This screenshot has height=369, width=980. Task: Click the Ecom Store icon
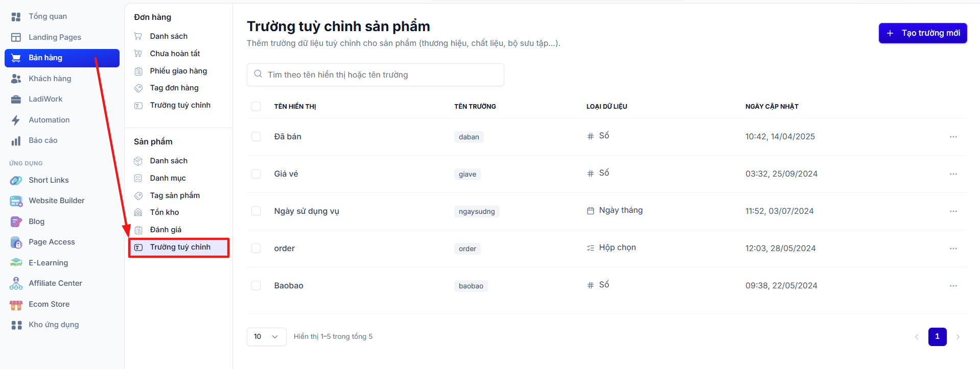point(16,305)
